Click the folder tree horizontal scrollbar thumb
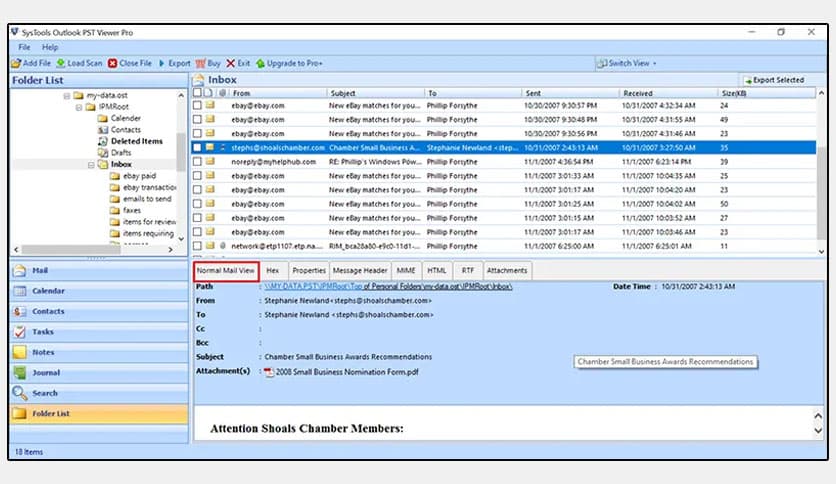 (70, 249)
